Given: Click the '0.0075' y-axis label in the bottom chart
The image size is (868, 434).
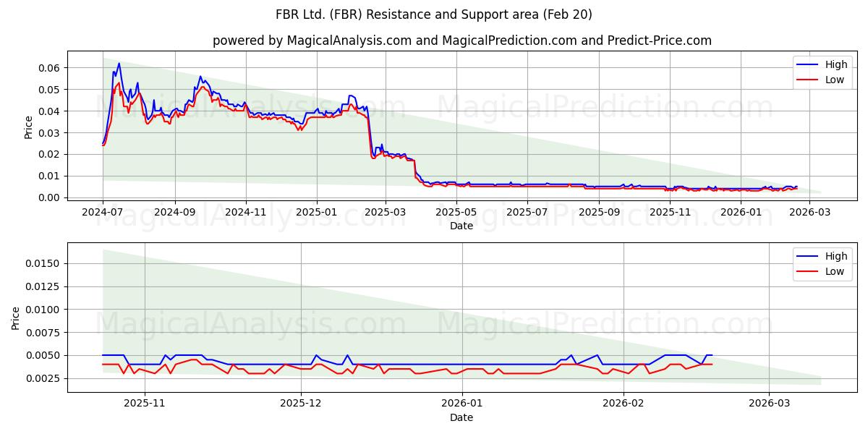Looking at the screenshot, I should [x=43, y=333].
